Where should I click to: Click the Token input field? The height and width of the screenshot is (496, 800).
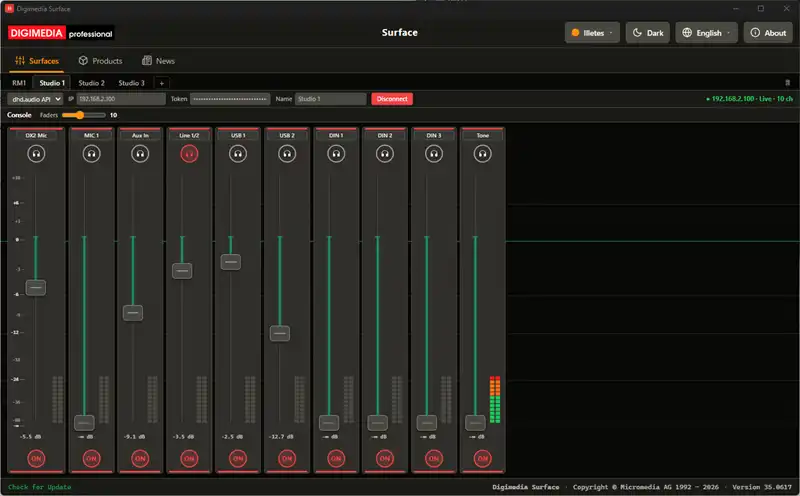pyautogui.click(x=230, y=99)
